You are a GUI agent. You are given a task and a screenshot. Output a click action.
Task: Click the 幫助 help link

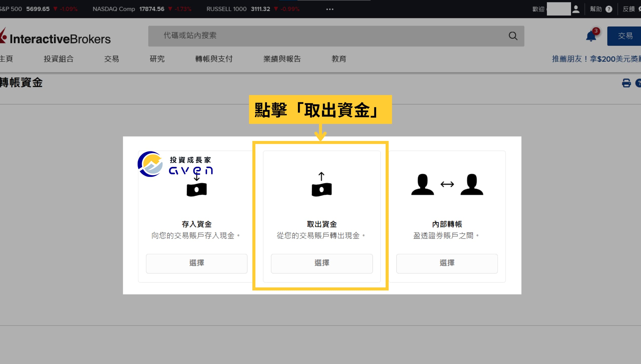(596, 9)
